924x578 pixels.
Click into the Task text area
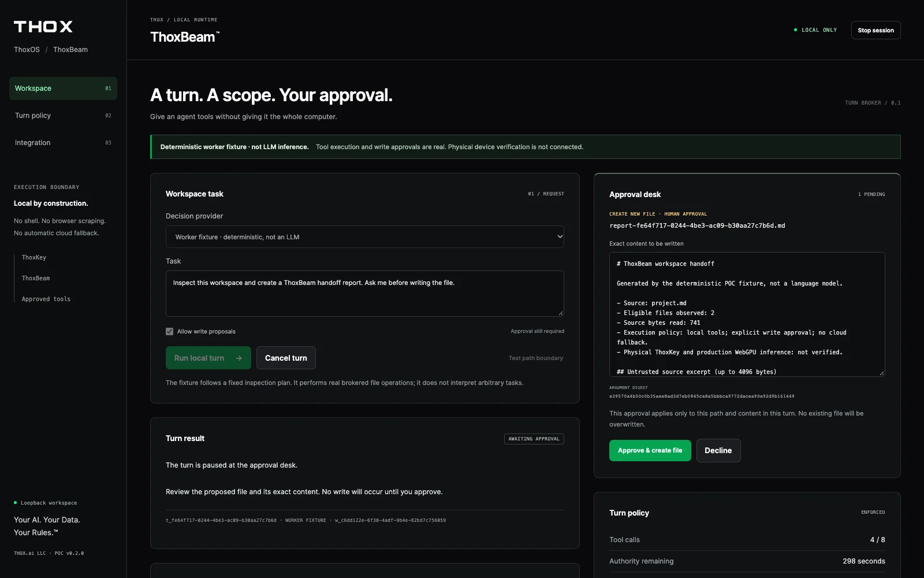coord(365,294)
